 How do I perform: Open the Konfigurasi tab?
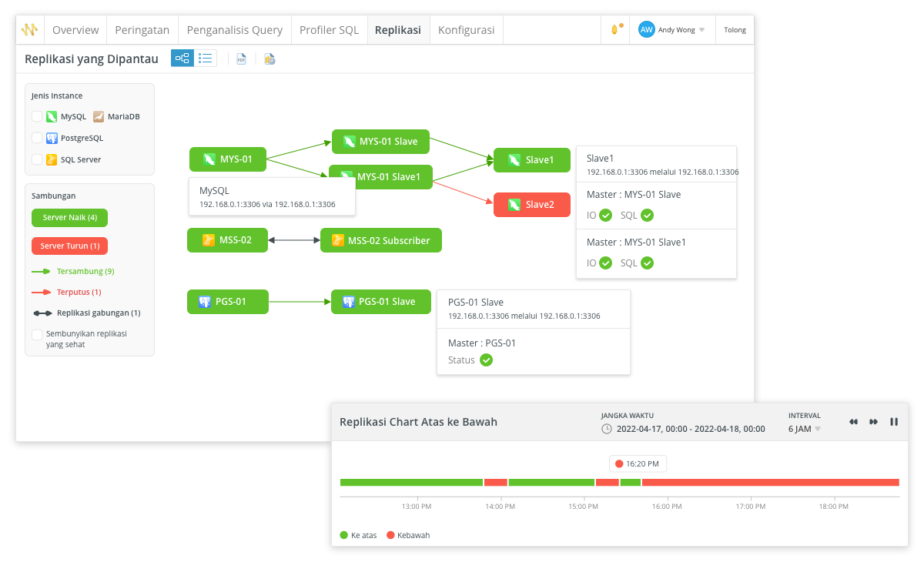(x=466, y=30)
